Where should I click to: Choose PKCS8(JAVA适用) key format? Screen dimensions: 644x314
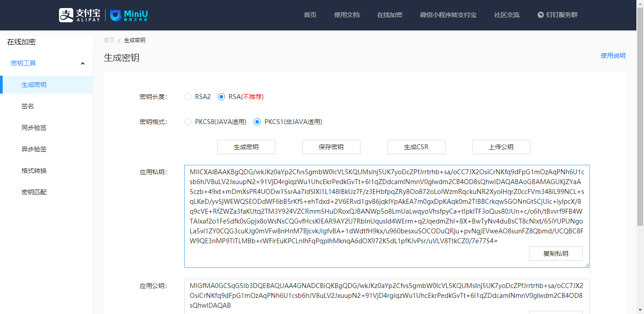188,122
